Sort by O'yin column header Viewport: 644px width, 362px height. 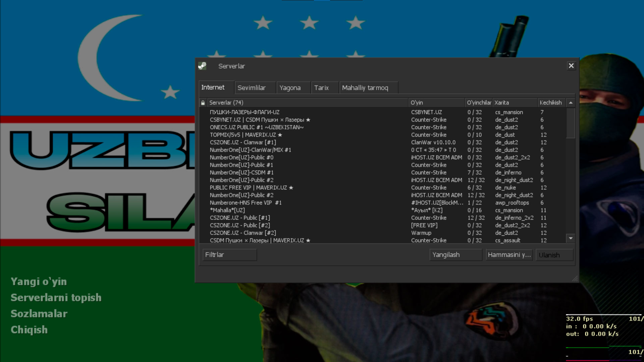click(x=436, y=103)
